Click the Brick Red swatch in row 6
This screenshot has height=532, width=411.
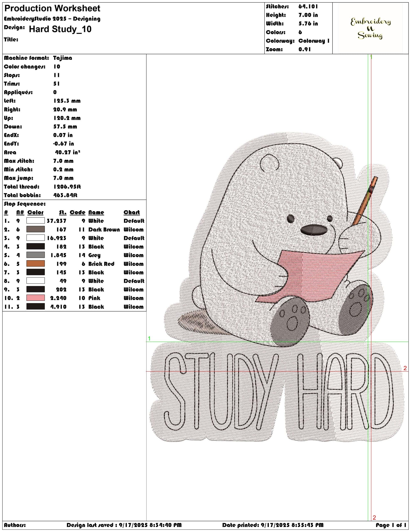[36, 264]
